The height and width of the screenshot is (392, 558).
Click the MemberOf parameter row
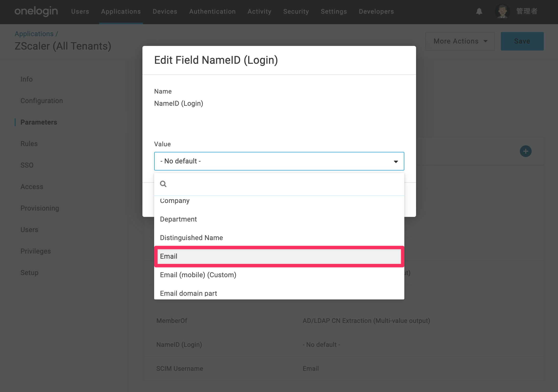(344, 321)
